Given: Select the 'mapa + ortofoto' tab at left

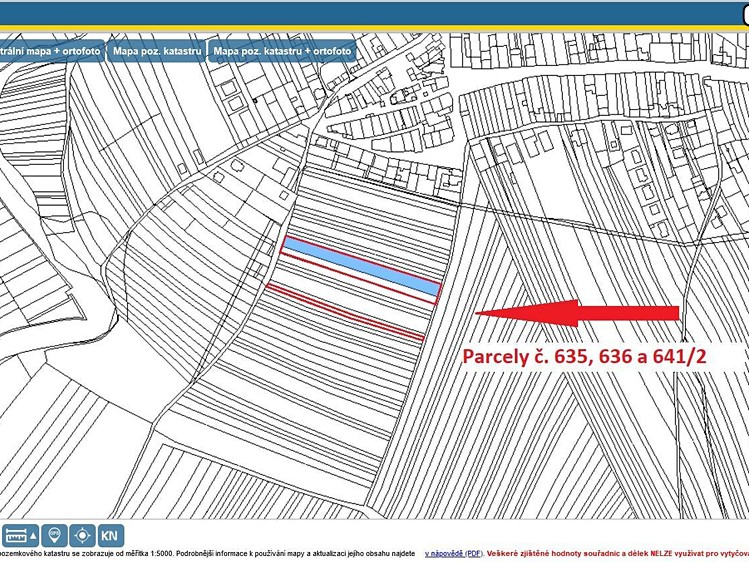Looking at the screenshot, I should tap(50, 51).
